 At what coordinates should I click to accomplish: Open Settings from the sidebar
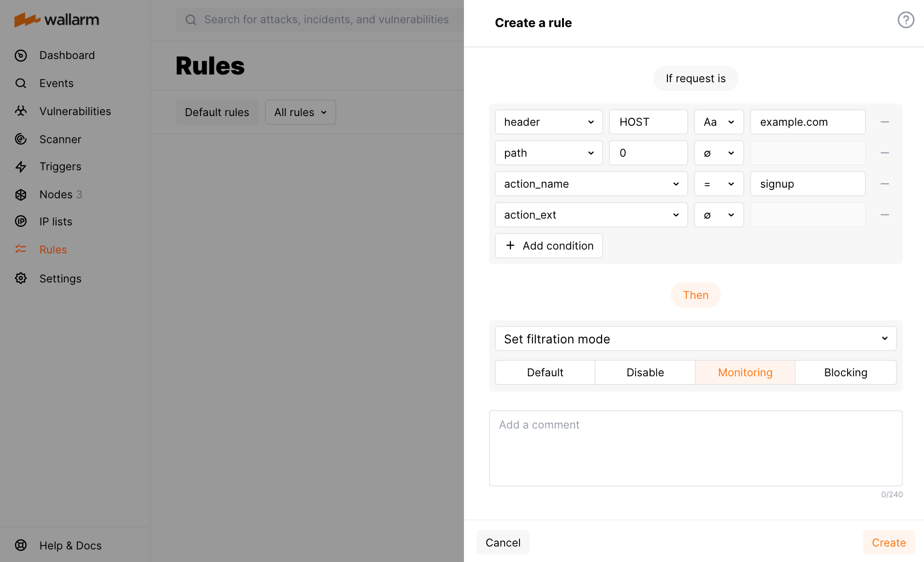60,279
